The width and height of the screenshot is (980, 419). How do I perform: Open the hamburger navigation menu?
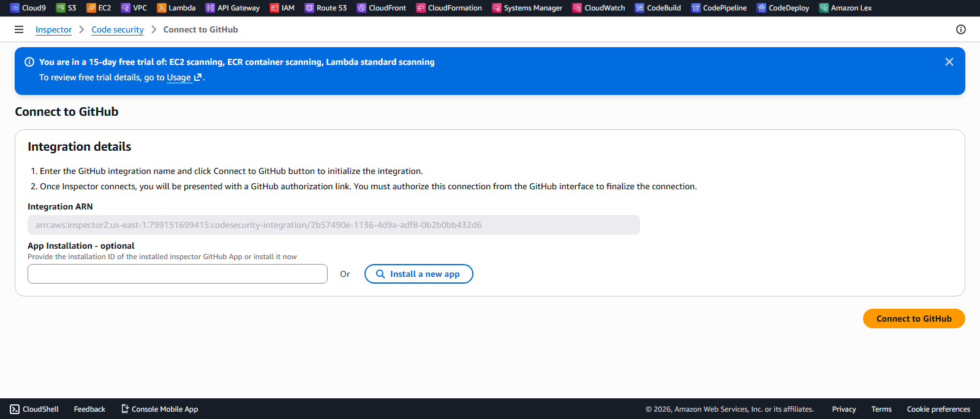pyautogui.click(x=19, y=29)
